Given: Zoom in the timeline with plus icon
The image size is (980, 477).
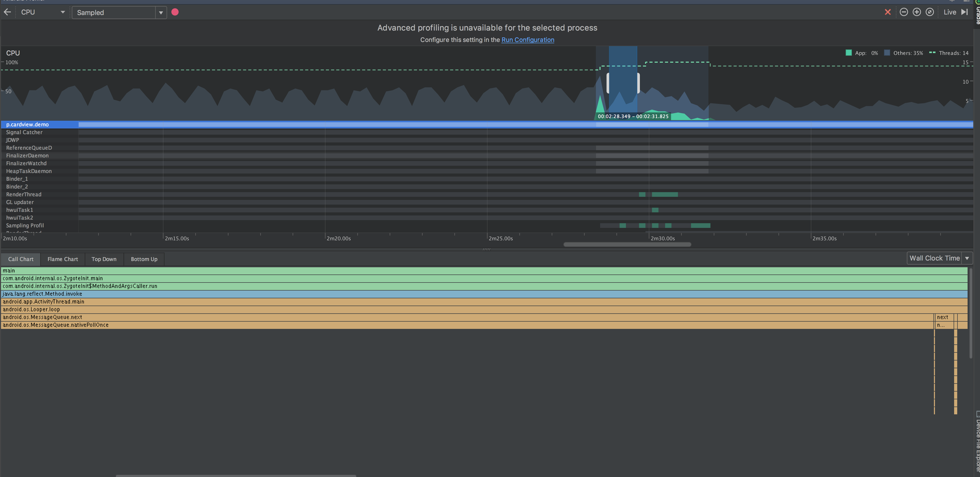Looking at the screenshot, I should coord(917,12).
